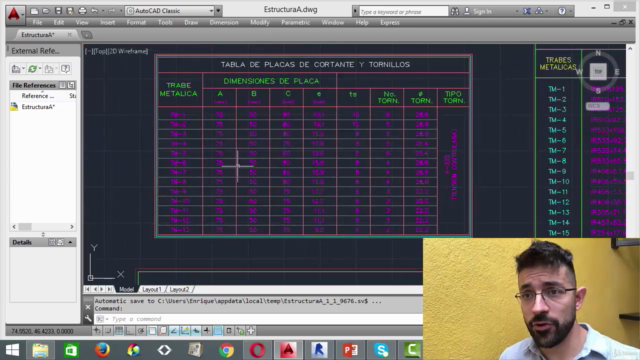Open the Format menu
The height and width of the screenshot is (360, 640).
coord(136,22)
